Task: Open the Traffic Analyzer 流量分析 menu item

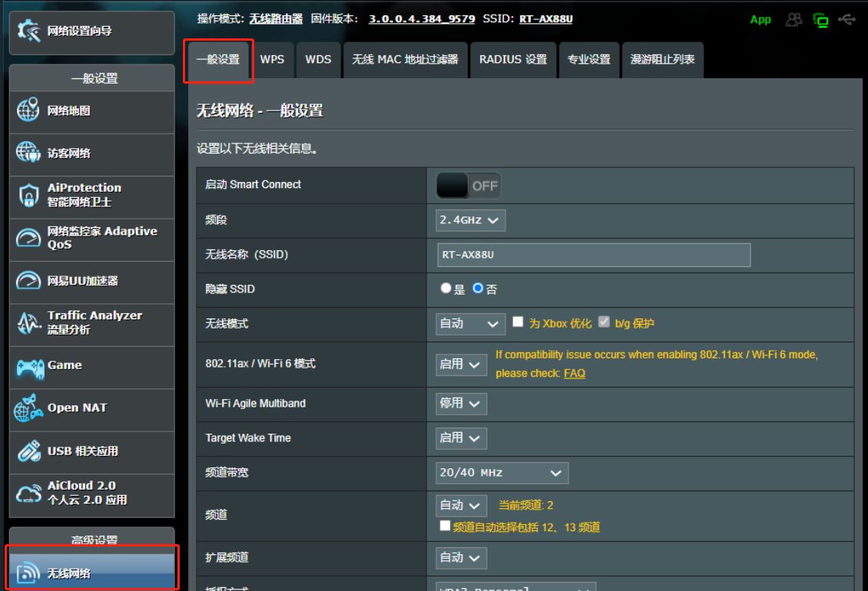Action: (92, 324)
